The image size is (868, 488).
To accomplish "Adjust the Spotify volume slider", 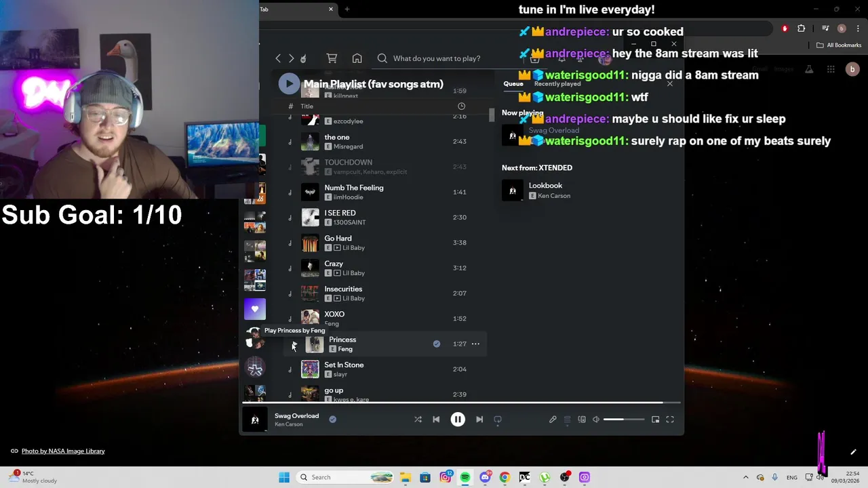I will click(x=623, y=420).
